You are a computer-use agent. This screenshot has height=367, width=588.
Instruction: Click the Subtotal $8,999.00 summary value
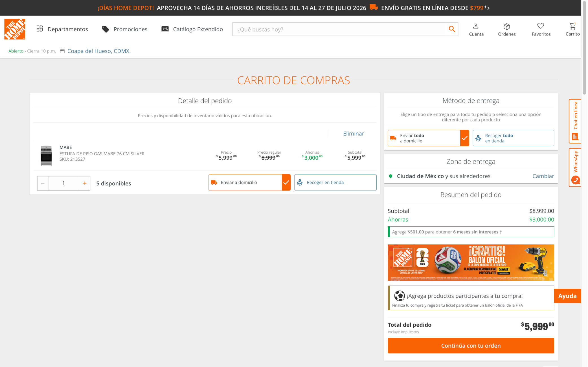click(541, 211)
